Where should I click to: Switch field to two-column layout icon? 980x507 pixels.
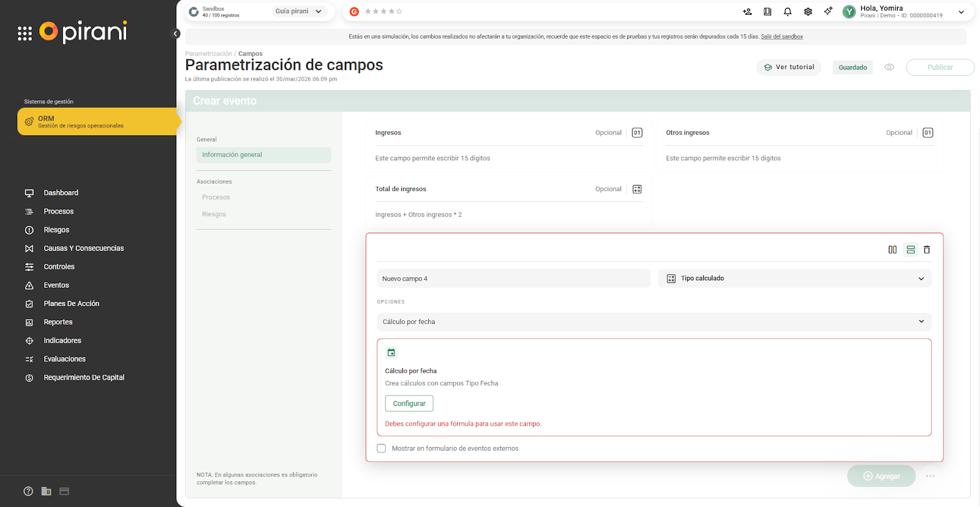892,250
